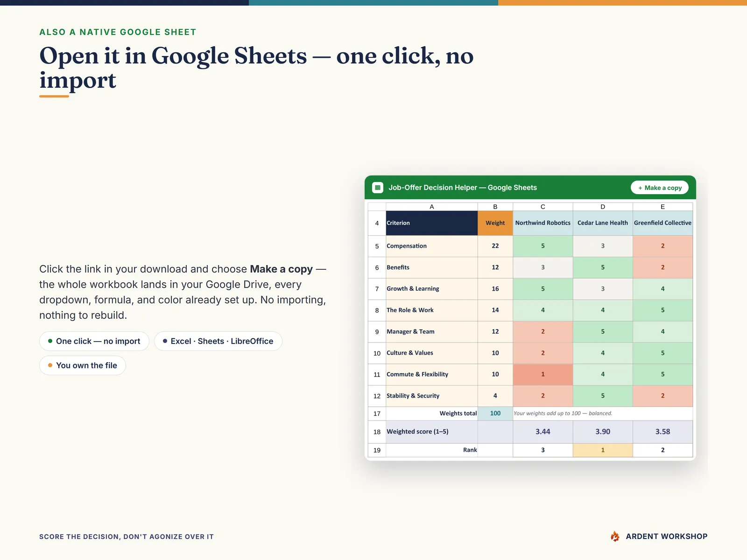
Task: Click the 'Rank' label cell
Action: [432, 450]
